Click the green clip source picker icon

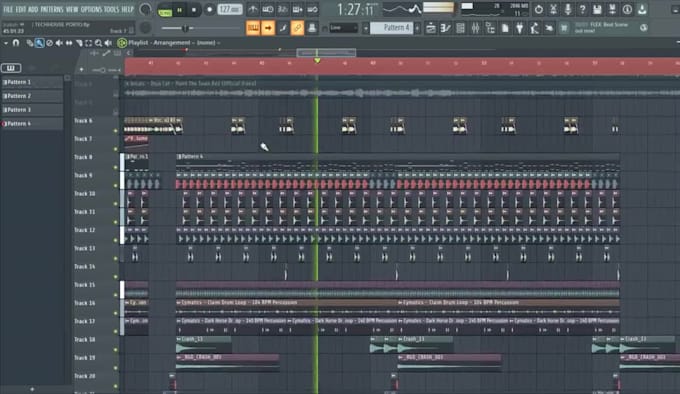(122, 43)
